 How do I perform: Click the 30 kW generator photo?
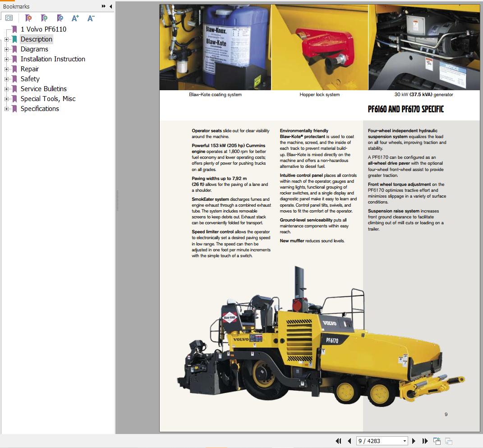[x=424, y=47]
